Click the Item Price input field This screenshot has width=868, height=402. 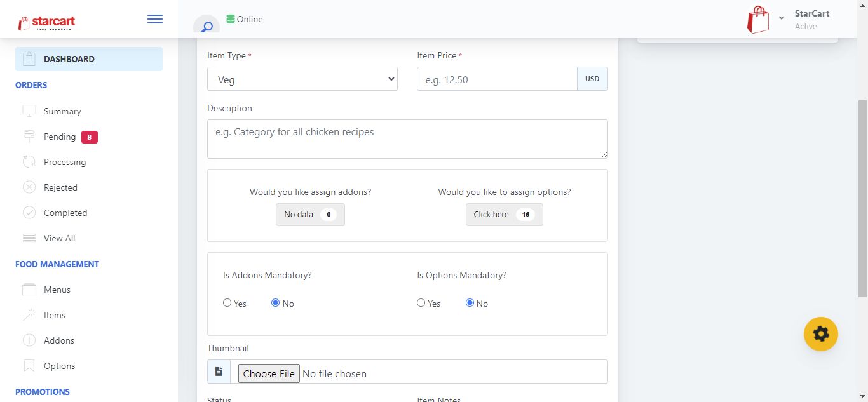[x=497, y=79]
